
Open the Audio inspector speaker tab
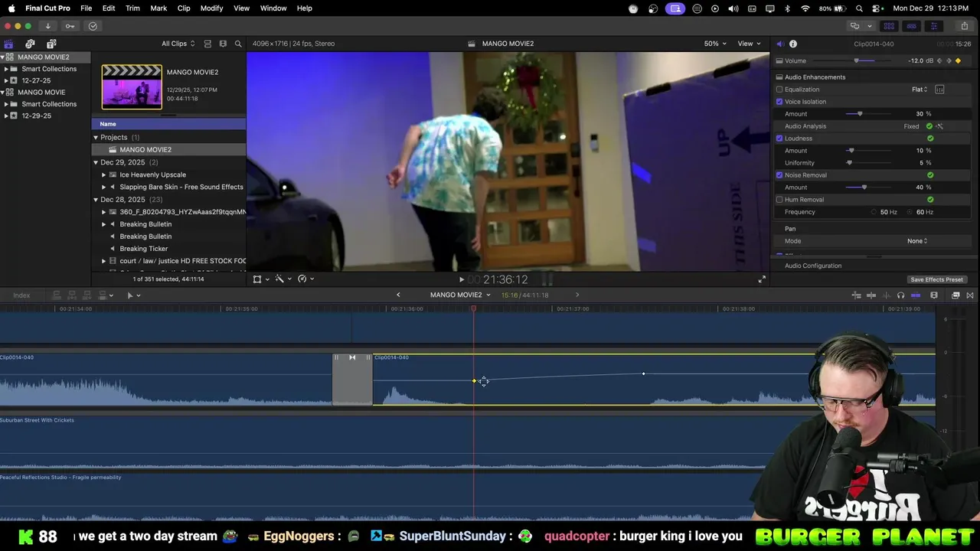[779, 44]
